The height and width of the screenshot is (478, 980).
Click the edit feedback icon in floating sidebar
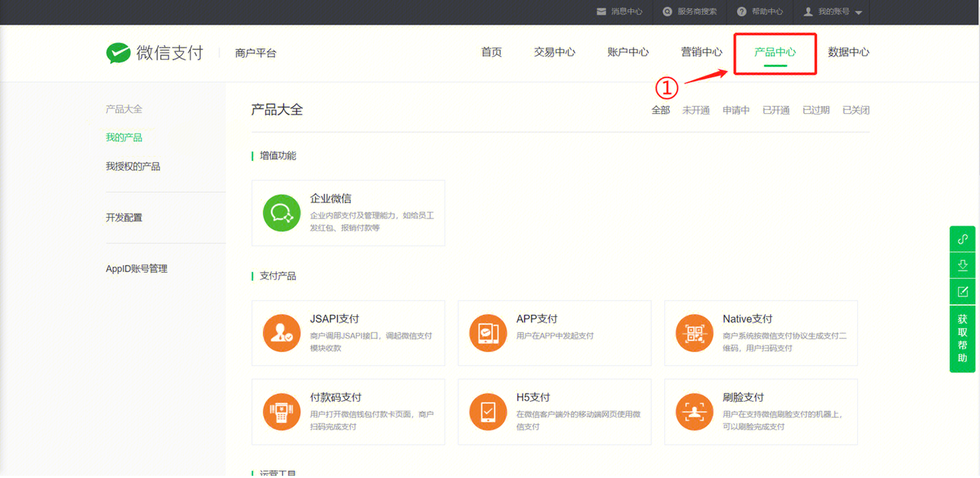click(962, 292)
